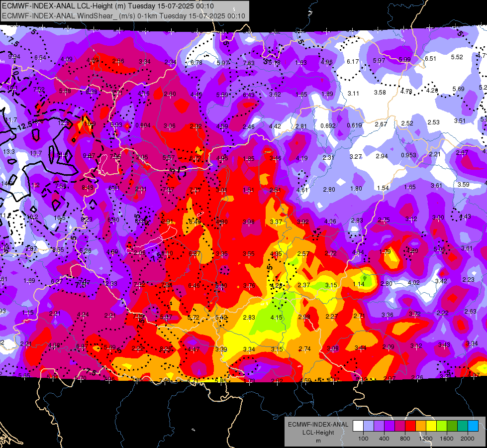Click the wind shear value 2.37

click(x=304, y=285)
